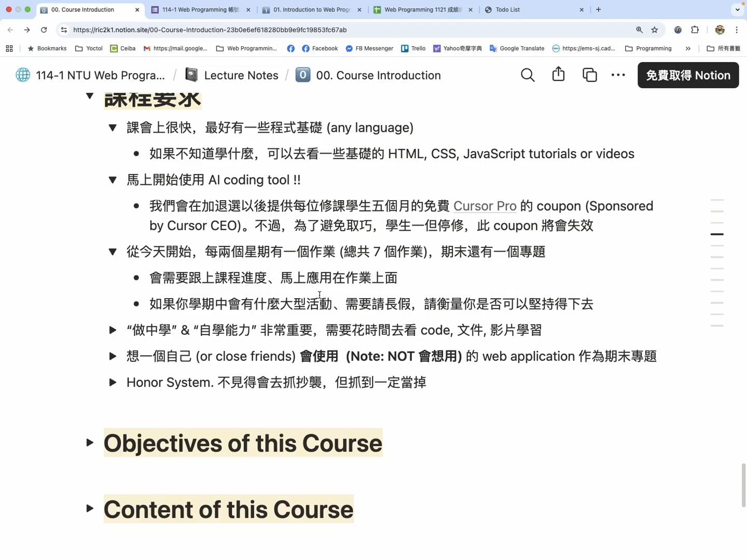The image size is (747, 560).
Task: Go to Lecture Notes breadcrumb
Action: point(241,75)
